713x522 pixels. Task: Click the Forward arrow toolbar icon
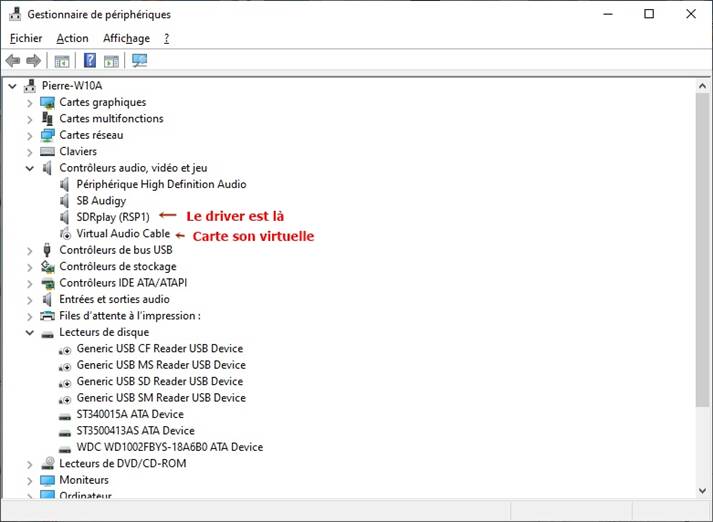pyautogui.click(x=34, y=60)
